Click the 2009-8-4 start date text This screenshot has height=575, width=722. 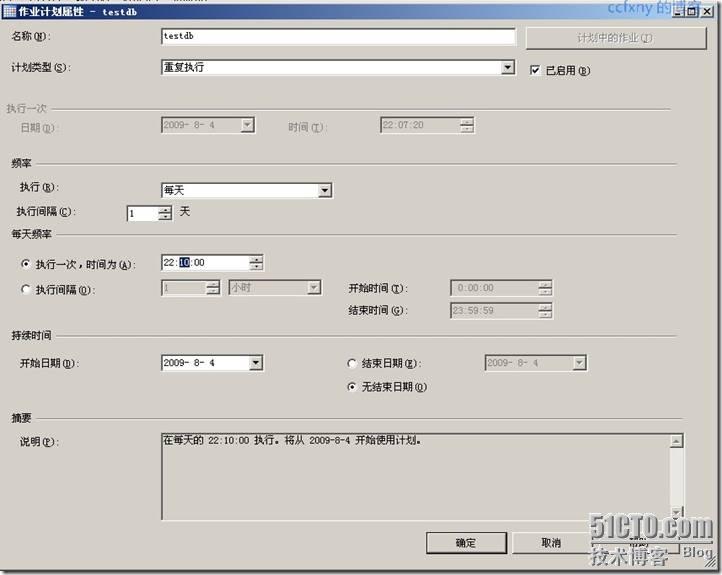point(189,363)
